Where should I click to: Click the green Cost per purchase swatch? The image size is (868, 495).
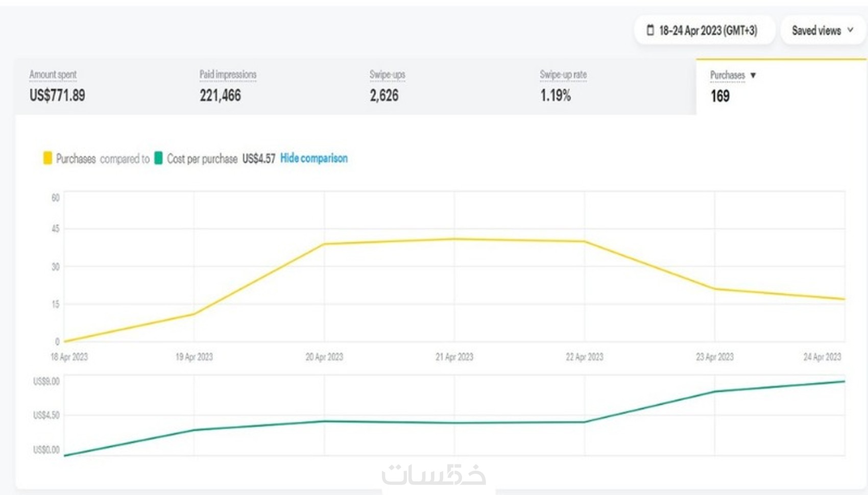[158, 158]
